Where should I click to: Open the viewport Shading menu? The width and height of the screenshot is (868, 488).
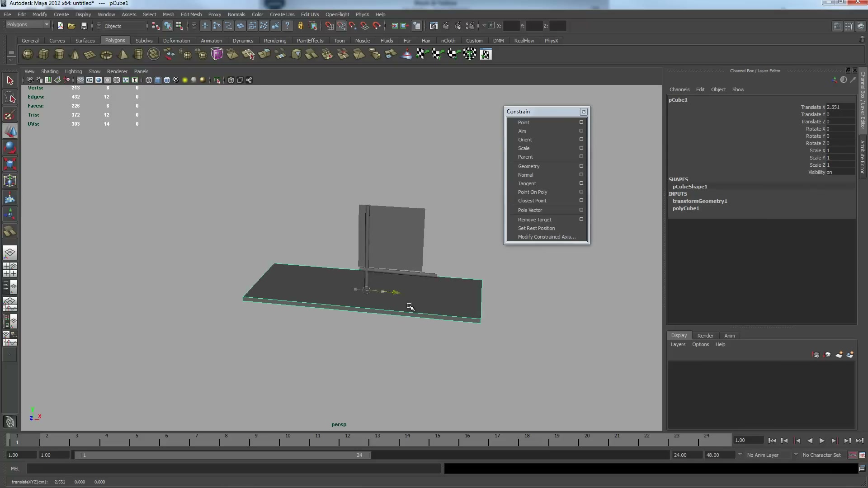[50, 71]
